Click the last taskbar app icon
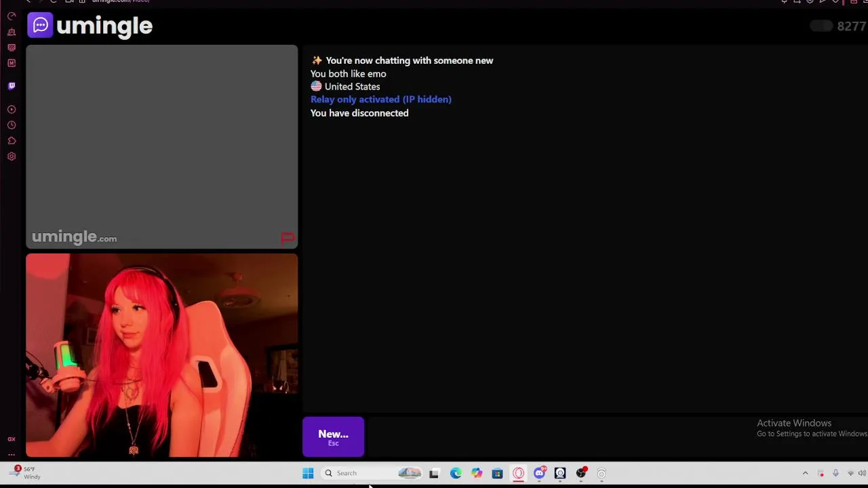Screen dimensions: 868x488 click(x=601, y=473)
